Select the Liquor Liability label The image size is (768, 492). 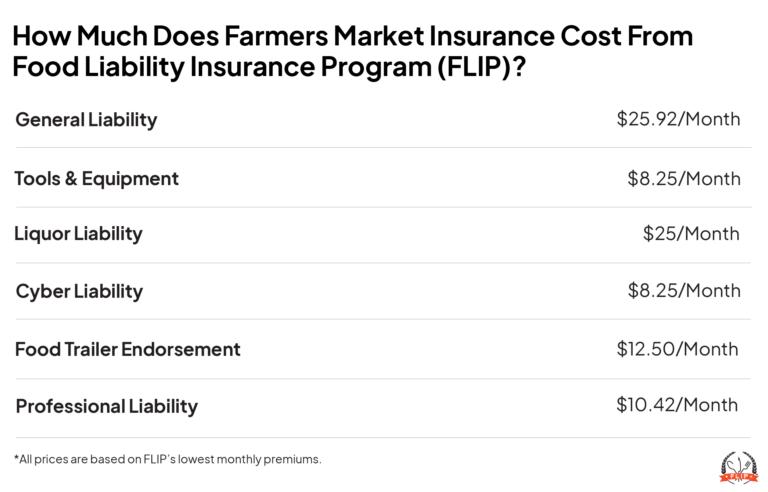pos(79,234)
